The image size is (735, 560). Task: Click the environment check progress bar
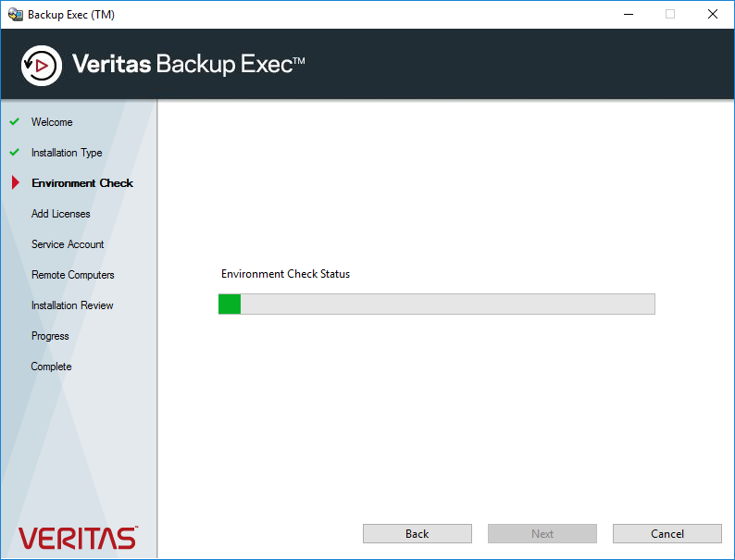[437, 305]
